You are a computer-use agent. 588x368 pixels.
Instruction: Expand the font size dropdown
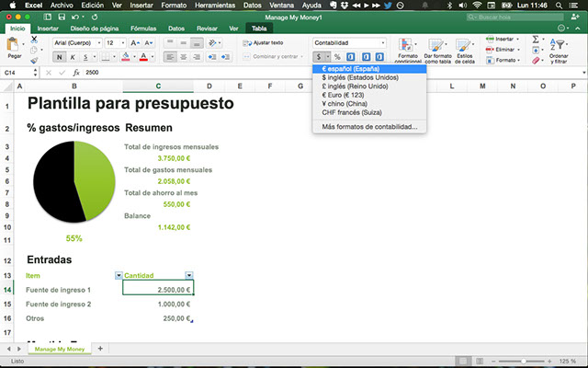[x=122, y=43]
